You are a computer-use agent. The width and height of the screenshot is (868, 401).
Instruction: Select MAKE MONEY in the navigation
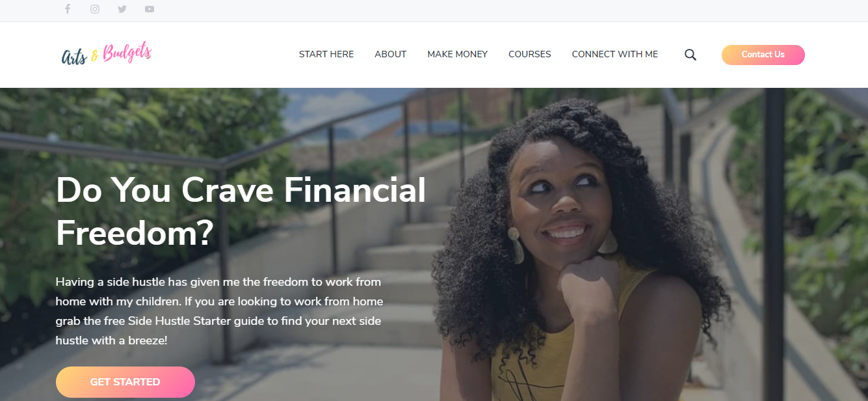tap(458, 55)
